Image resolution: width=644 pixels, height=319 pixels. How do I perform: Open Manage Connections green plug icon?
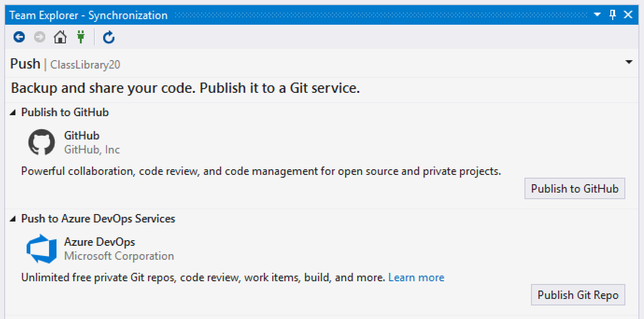[x=81, y=37]
